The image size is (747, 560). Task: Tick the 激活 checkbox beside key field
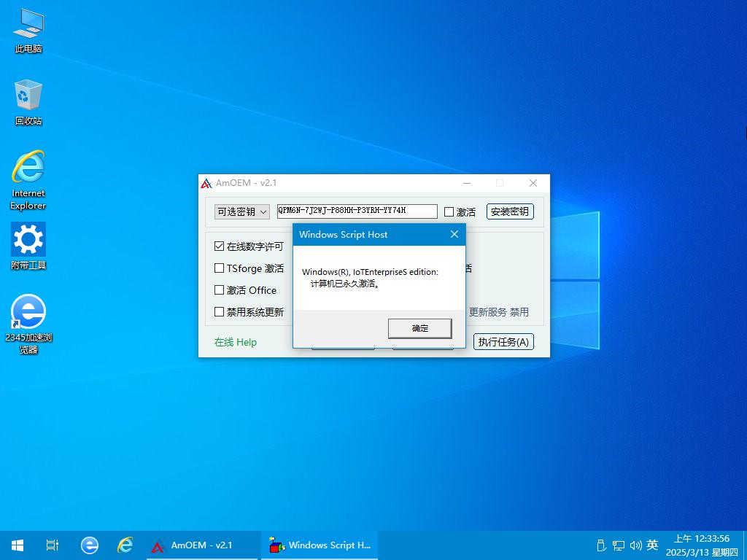449,212
